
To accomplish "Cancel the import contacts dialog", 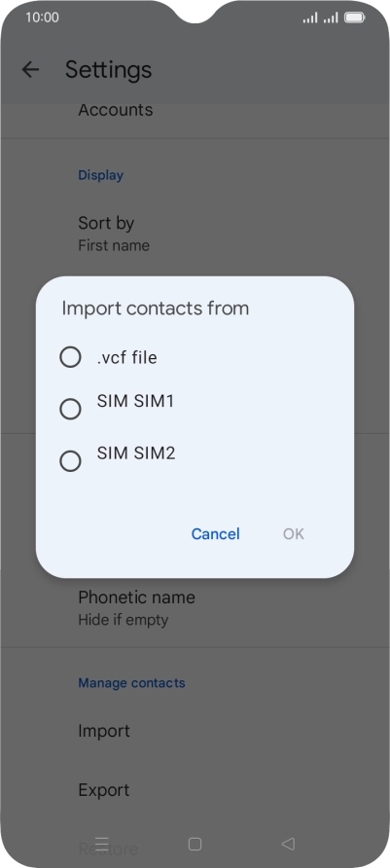I will pos(215,533).
